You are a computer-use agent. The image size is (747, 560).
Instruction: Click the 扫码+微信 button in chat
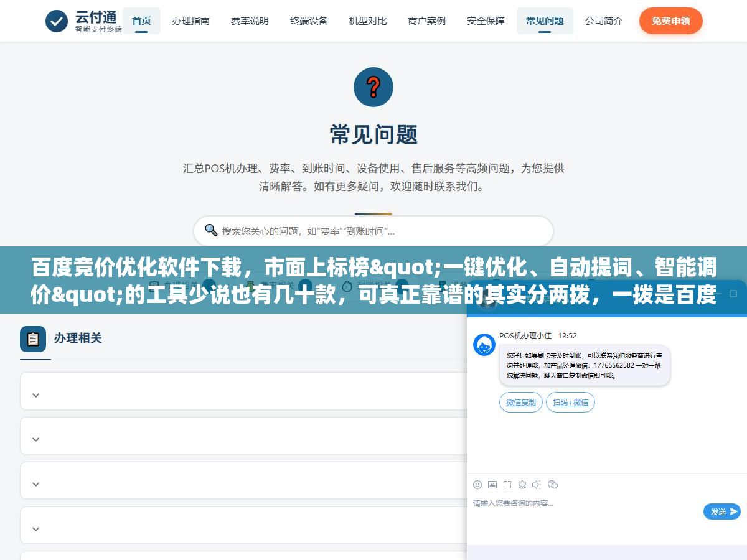coord(570,403)
